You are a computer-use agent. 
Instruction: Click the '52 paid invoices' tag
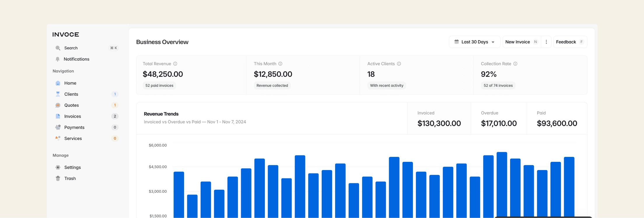click(159, 86)
